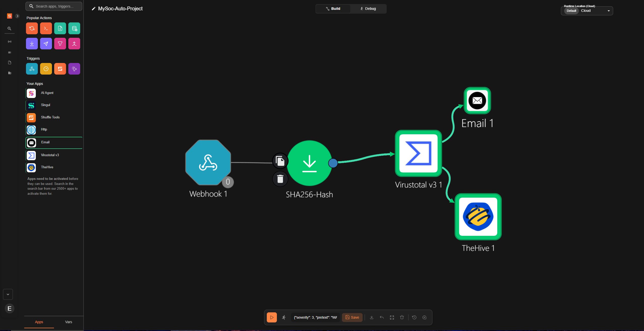The width and height of the screenshot is (644, 331).
Task: Select the green database popular action
Action: (x=74, y=28)
